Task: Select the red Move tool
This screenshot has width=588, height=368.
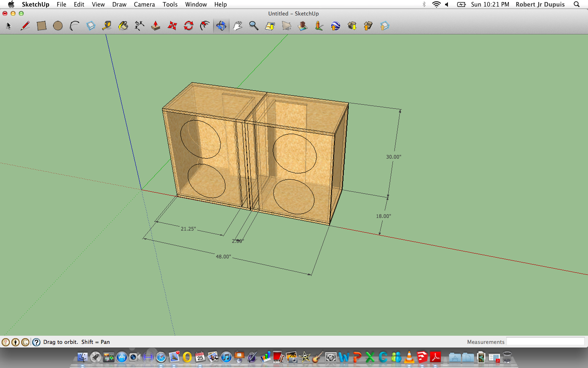Action: (172, 26)
